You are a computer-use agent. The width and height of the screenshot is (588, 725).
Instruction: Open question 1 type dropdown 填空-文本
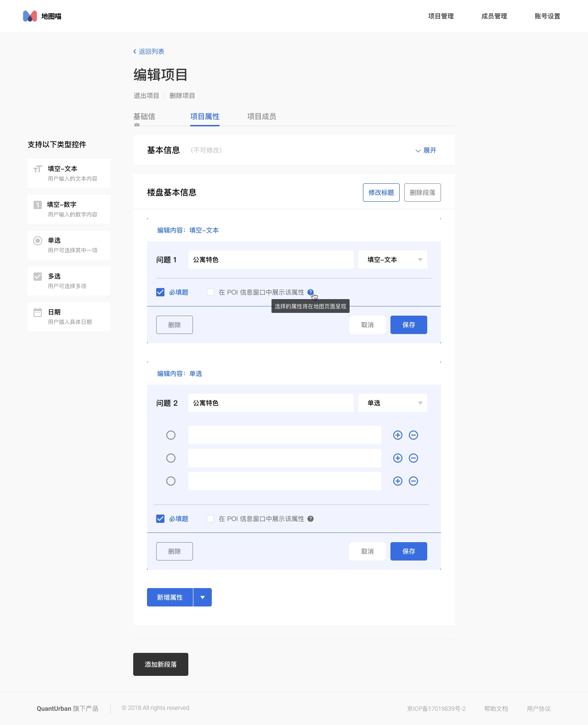coord(393,260)
